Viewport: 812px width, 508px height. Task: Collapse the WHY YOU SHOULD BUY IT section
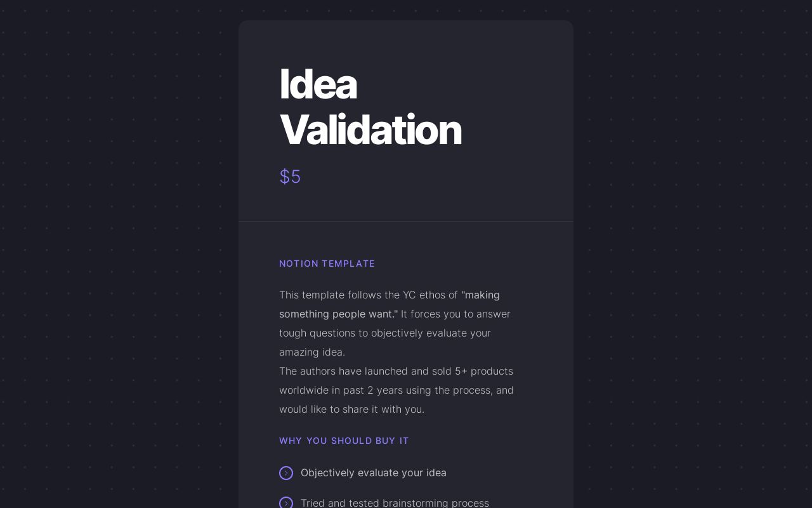(x=344, y=441)
